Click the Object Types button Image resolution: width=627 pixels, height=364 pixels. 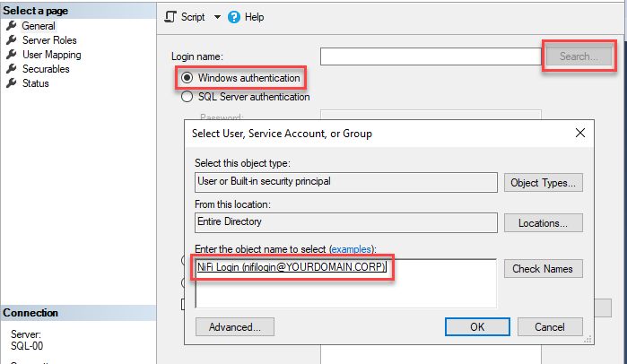pos(544,183)
